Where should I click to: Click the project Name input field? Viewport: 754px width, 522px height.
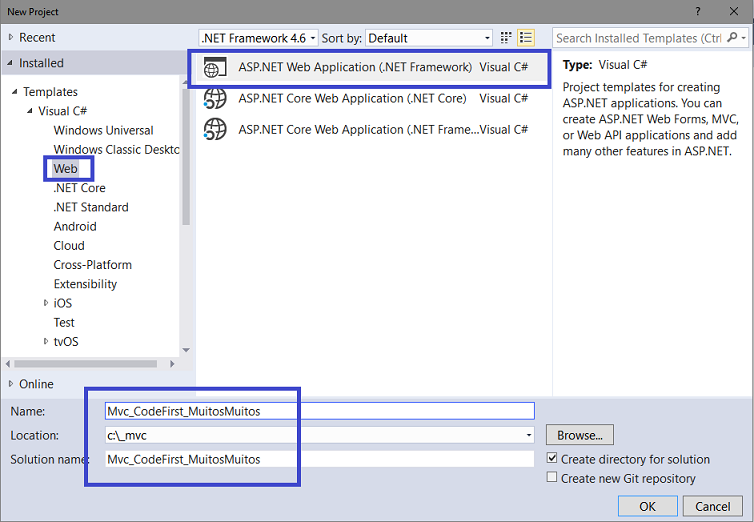click(320, 411)
